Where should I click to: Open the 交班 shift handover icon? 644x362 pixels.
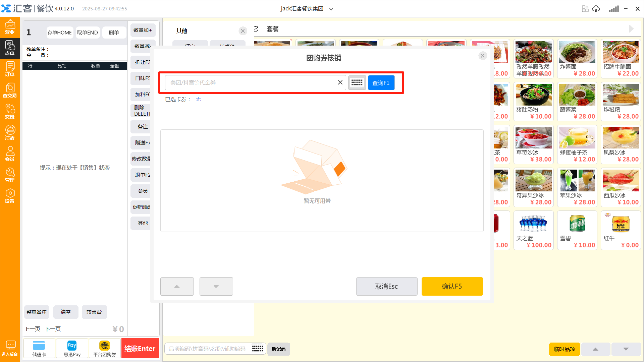click(10, 112)
